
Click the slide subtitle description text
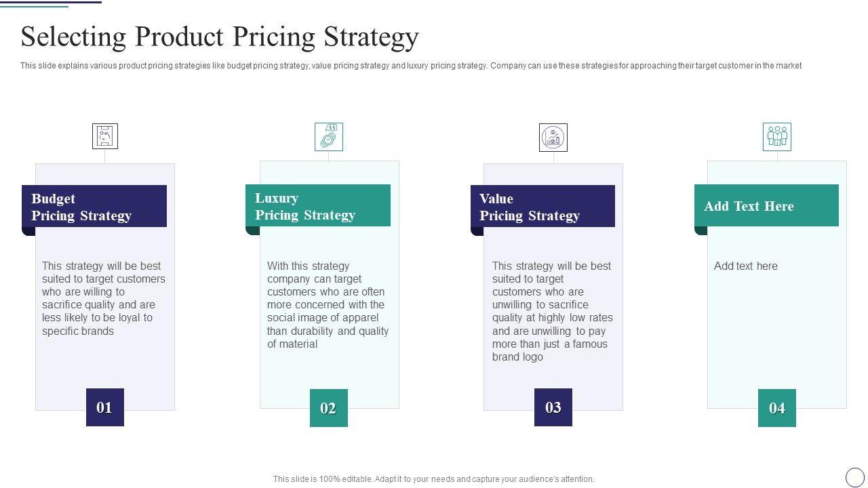point(411,66)
